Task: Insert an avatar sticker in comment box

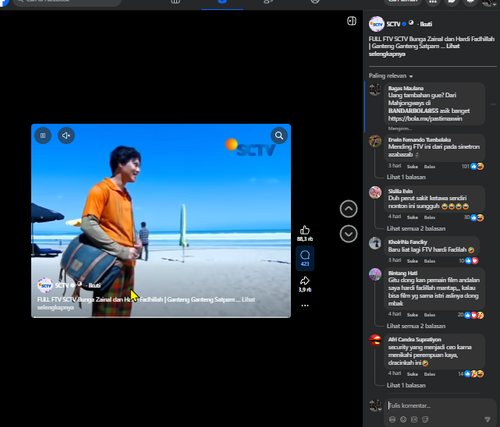Action: click(x=392, y=419)
